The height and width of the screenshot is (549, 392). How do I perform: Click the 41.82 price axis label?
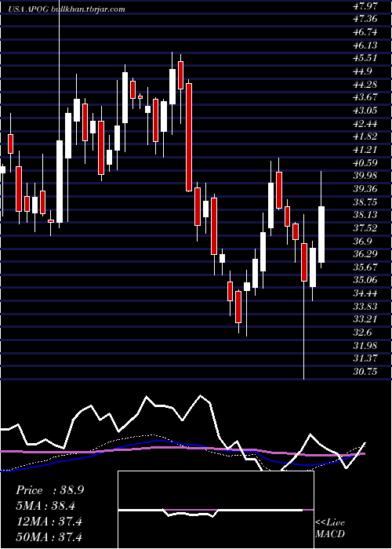(x=366, y=136)
